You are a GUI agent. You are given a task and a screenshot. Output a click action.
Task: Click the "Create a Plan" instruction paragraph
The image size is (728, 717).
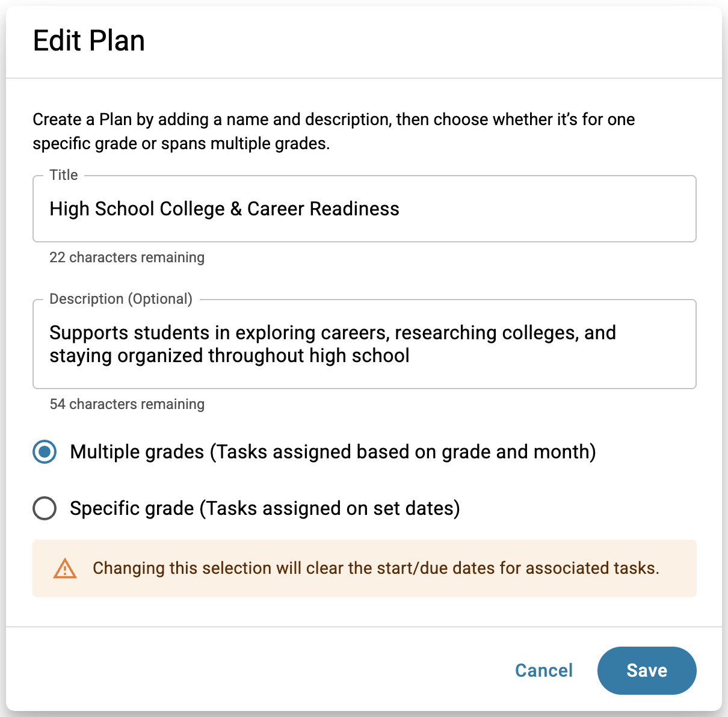(x=333, y=131)
